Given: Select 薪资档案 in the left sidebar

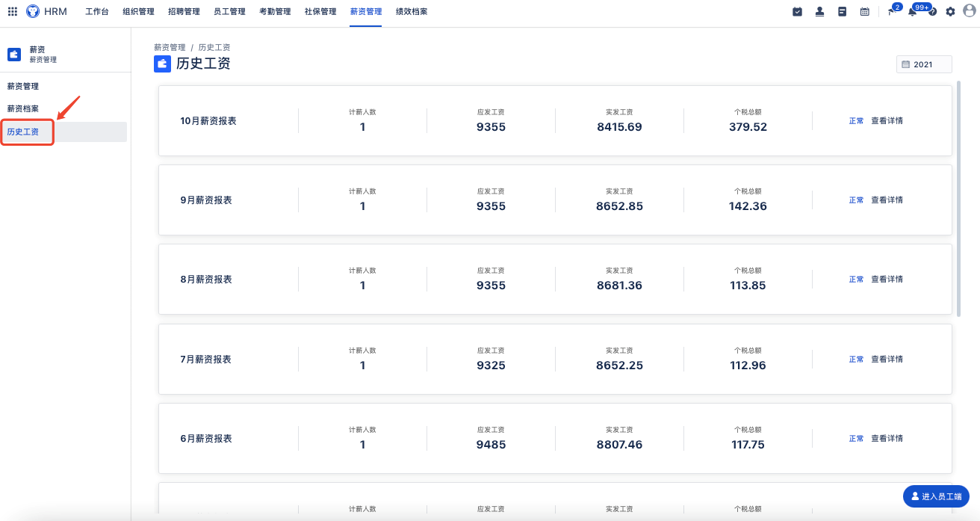Looking at the screenshot, I should pyautogui.click(x=23, y=108).
